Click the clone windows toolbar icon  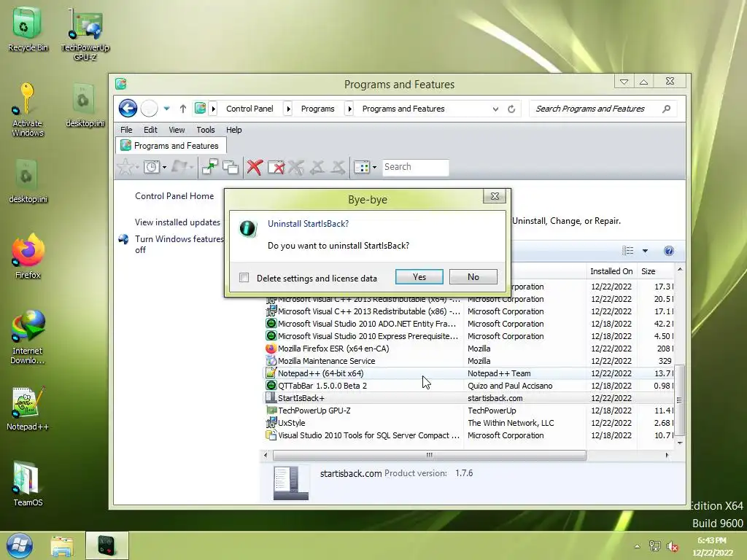click(x=231, y=167)
